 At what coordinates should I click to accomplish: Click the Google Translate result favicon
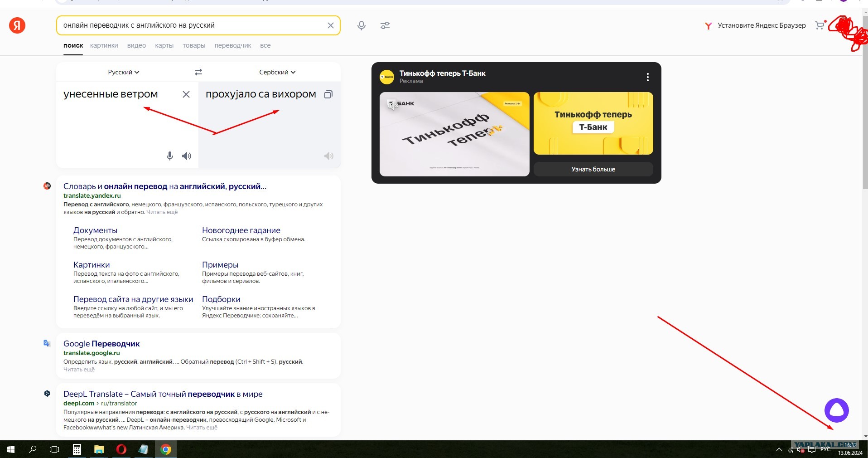tap(47, 343)
